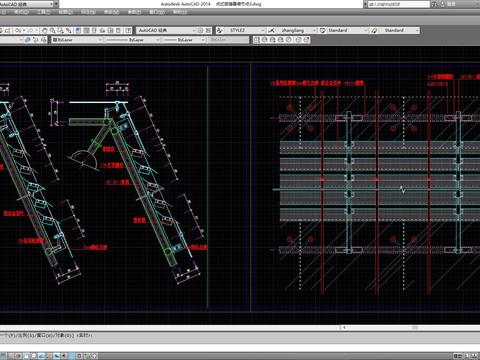Click the Zoom Previous icon
Screen dimensions: 480x360
pos(69,30)
